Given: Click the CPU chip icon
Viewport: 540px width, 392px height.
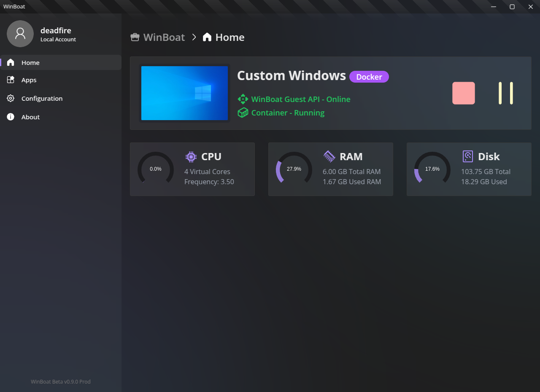Looking at the screenshot, I should click(x=191, y=157).
